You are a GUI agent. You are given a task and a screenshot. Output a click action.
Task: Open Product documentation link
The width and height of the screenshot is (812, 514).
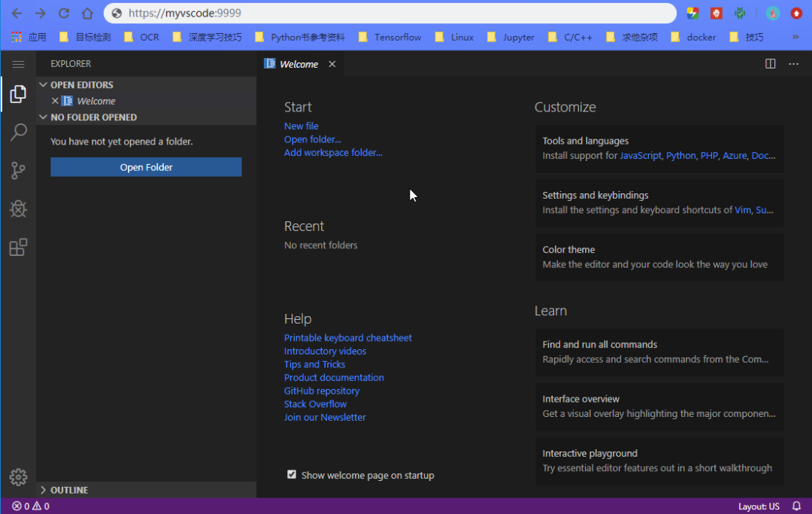(x=334, y=378)
